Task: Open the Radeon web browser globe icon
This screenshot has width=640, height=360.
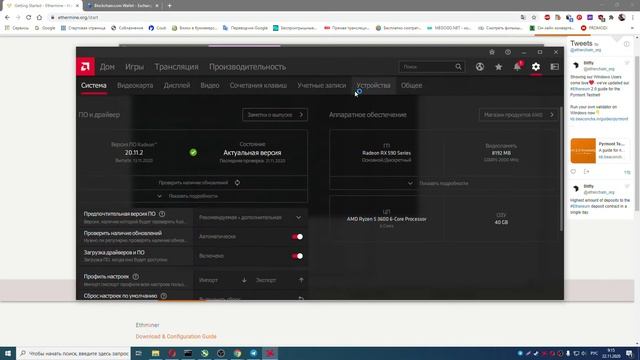Action: coord(480,67)
